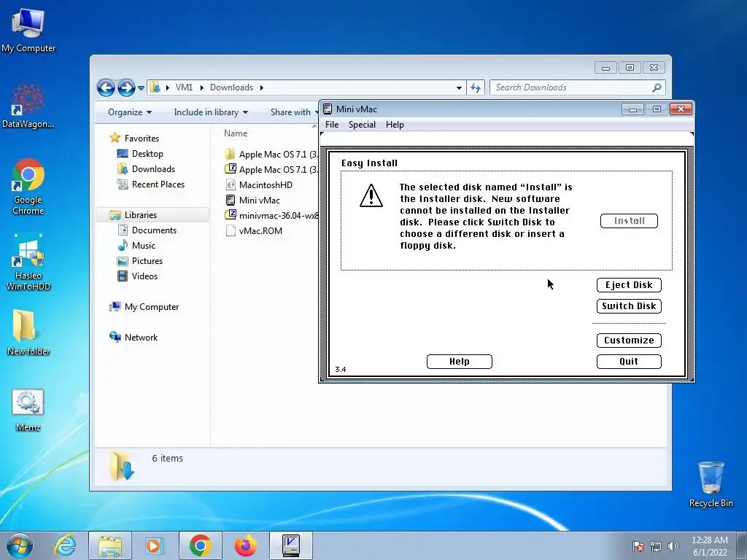Click Downloads in address breadcrumb
747x560 pixels.
coord(231,87)
